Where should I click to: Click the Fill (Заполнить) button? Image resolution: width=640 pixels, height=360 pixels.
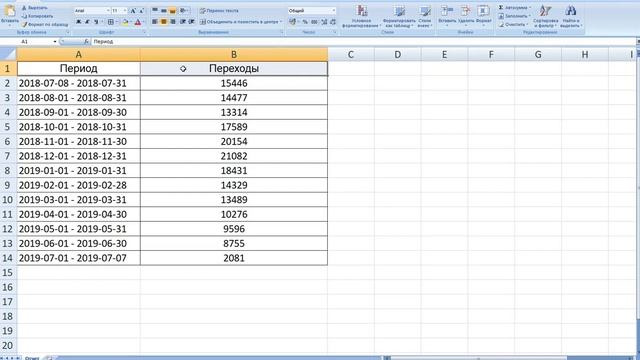click(x=514, y=16)
